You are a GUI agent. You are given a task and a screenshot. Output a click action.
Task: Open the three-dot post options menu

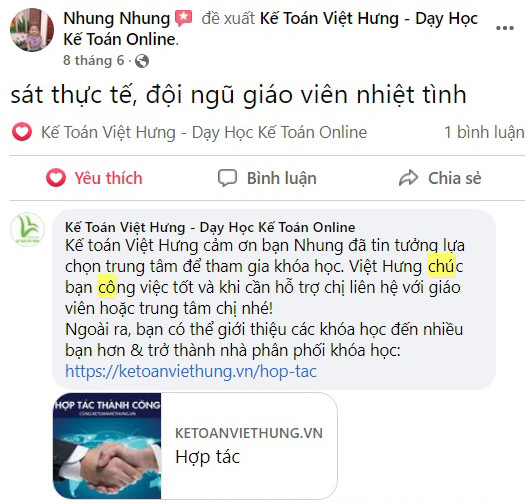tap(505, 28)
